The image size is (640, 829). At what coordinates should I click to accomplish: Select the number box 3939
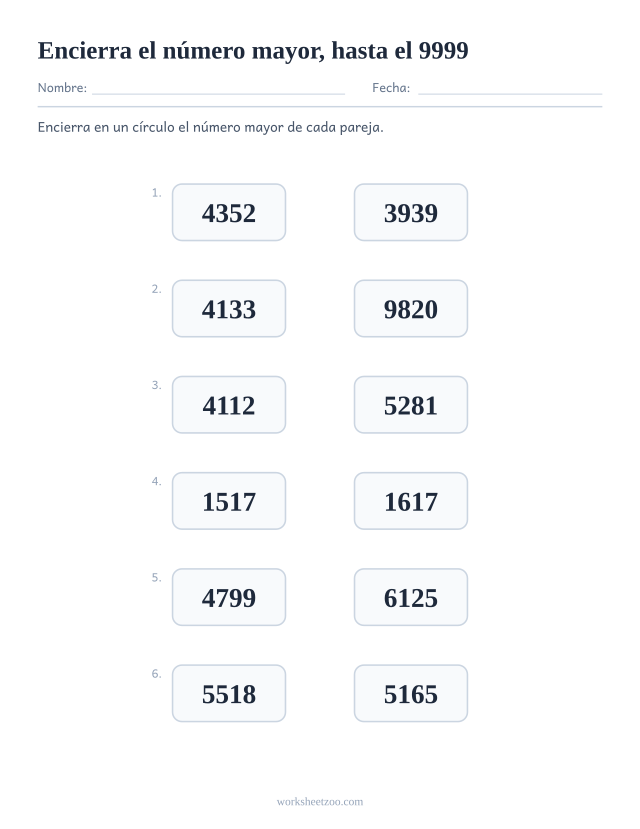(x=411, y=213)
